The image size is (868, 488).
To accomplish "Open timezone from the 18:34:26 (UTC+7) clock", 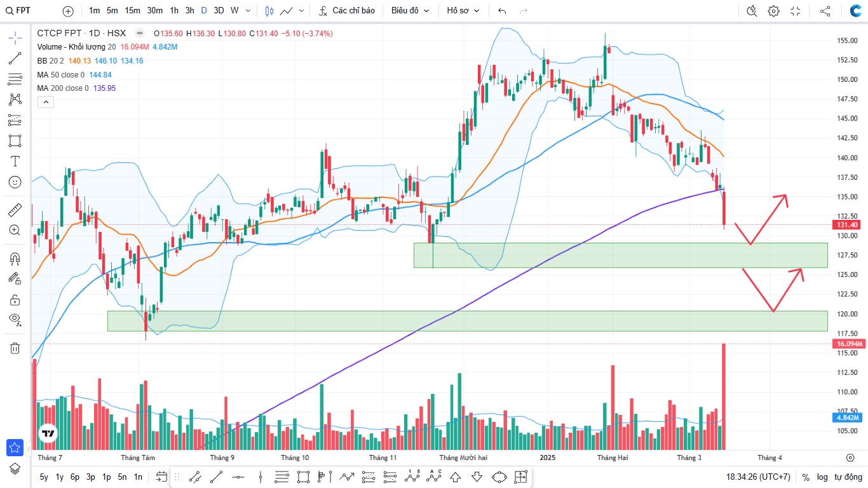I will click(759, 477).
